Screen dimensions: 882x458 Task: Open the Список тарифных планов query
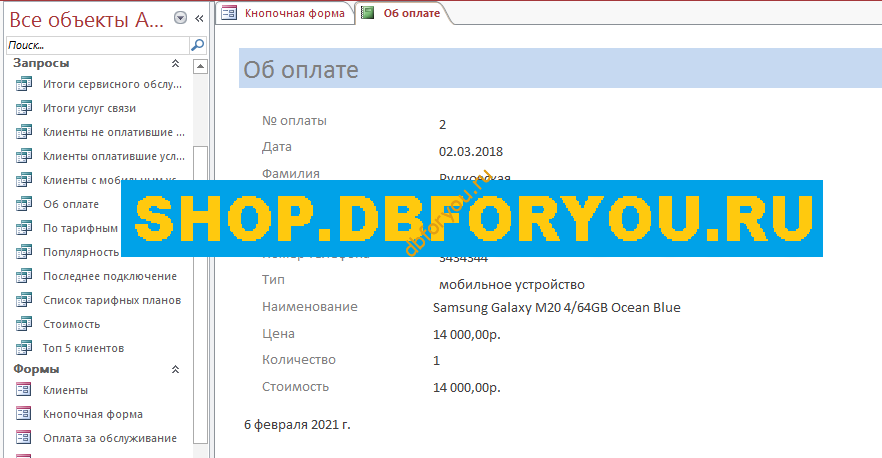112,300
